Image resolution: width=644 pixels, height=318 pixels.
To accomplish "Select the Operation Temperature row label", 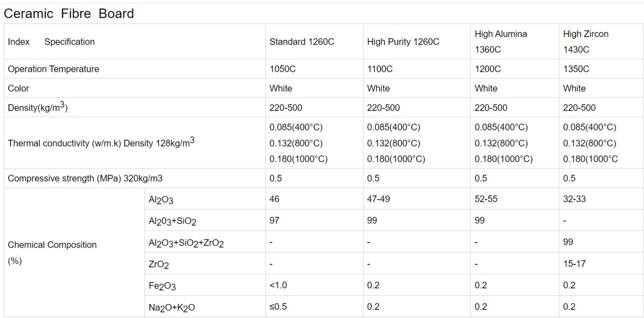I will click(53, 69).
